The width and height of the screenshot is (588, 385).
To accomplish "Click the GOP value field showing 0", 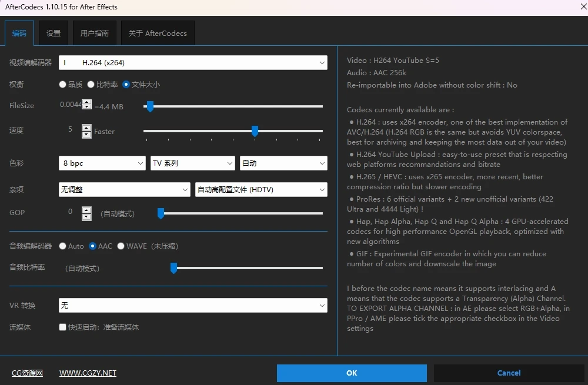I will [70, 212].
